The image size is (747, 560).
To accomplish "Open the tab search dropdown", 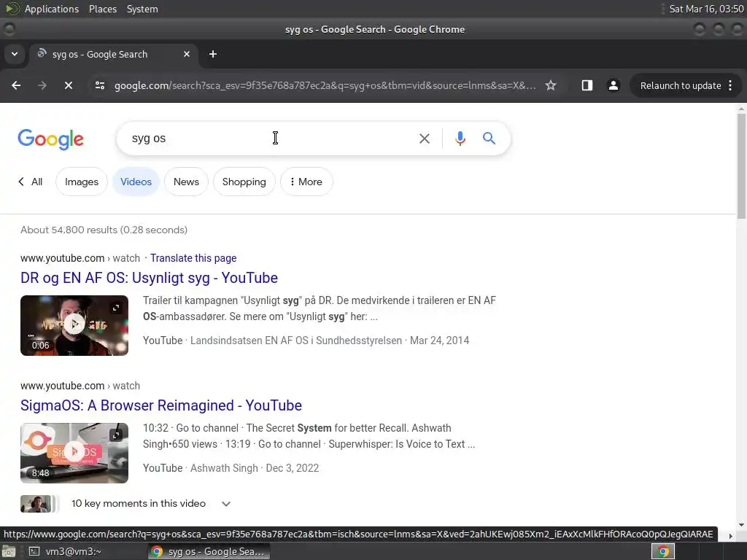I will (x=15, y=54).
